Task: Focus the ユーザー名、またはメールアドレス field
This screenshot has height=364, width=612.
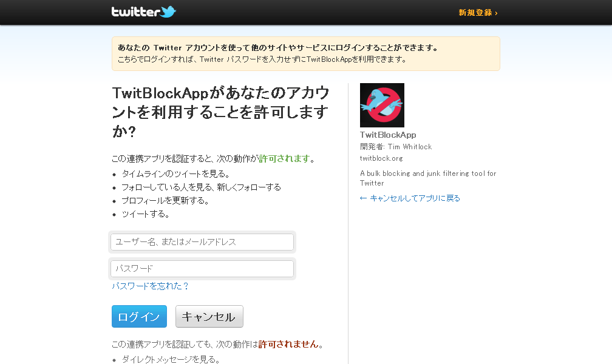Action: tap(202, 242)
